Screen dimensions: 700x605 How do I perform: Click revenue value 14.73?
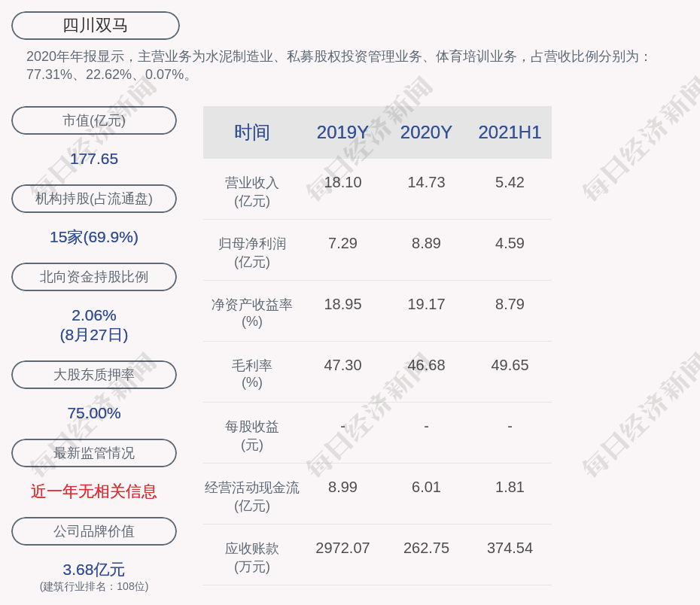point(426,183)
